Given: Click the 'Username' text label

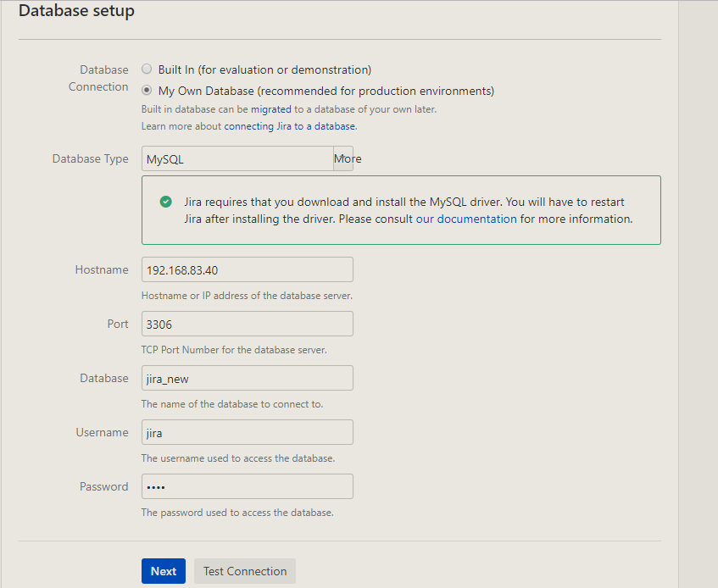Looking at the screenshot, I should (x=102, y=432).
